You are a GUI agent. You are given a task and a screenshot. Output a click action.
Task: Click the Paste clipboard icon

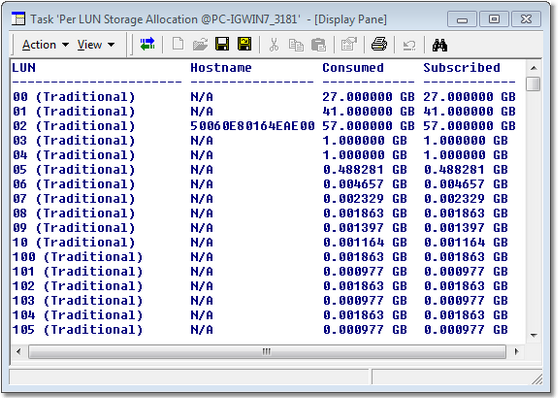[x=319, y=45]
